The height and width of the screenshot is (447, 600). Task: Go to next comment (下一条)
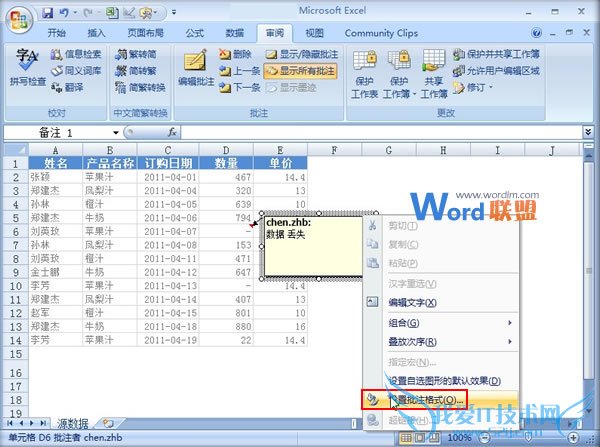pyautogui.click(x=240, y=88)
